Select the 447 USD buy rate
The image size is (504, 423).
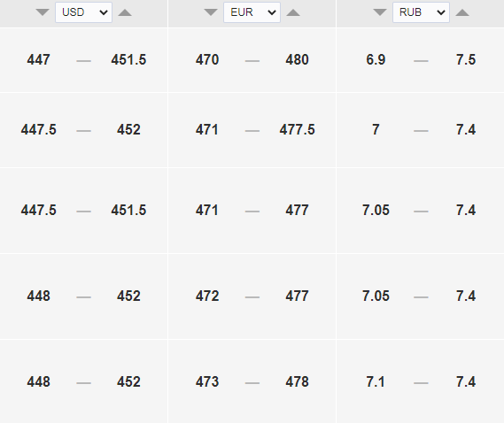tap(39, 60)
